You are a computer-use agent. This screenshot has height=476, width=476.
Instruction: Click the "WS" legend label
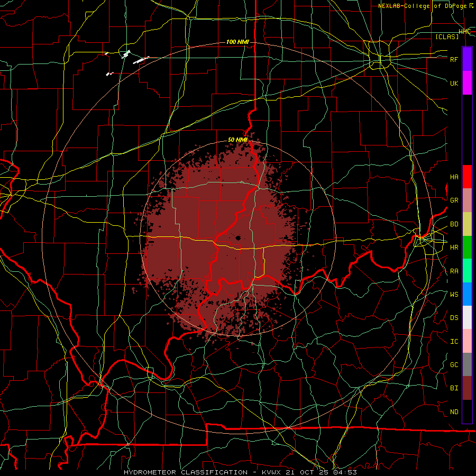[x=454, y=294]
